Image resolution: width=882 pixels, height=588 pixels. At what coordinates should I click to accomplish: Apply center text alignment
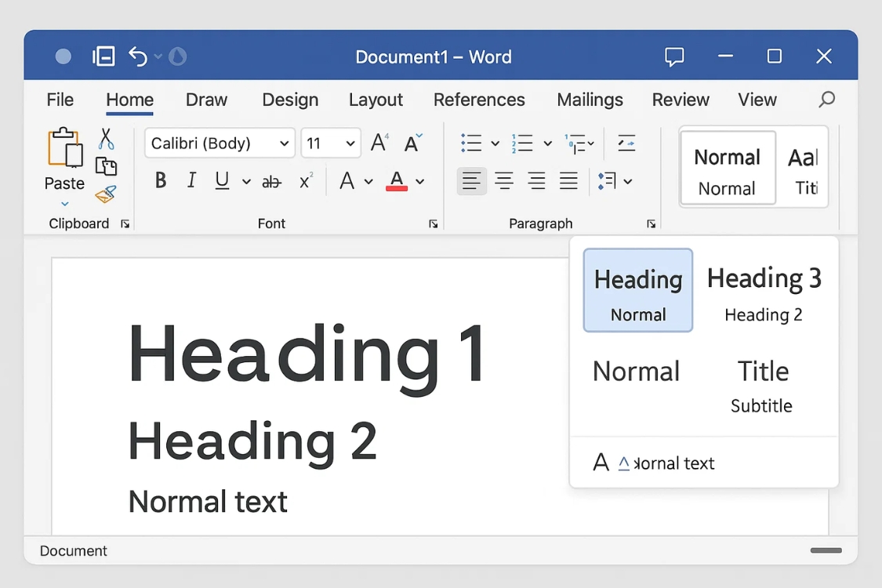(x=504, y=180)
